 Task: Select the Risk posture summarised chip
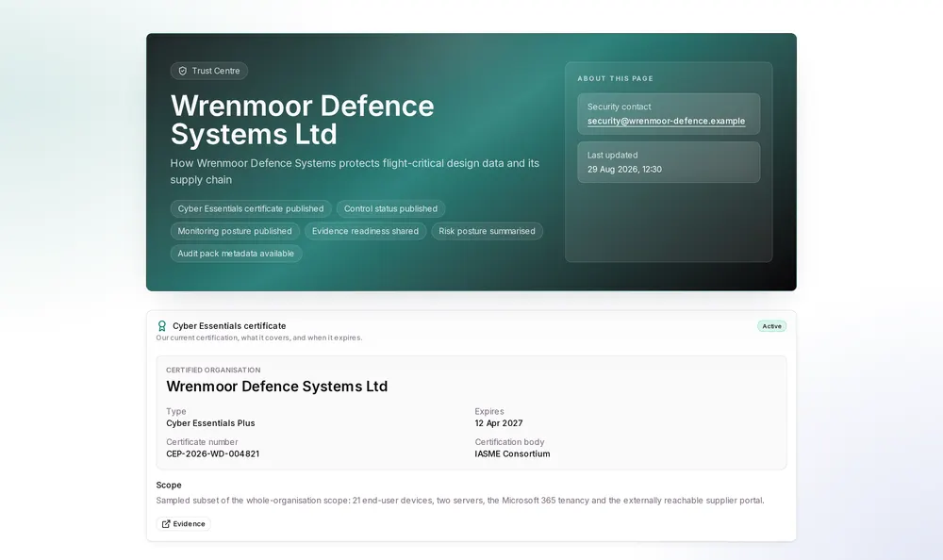(487, 231)
